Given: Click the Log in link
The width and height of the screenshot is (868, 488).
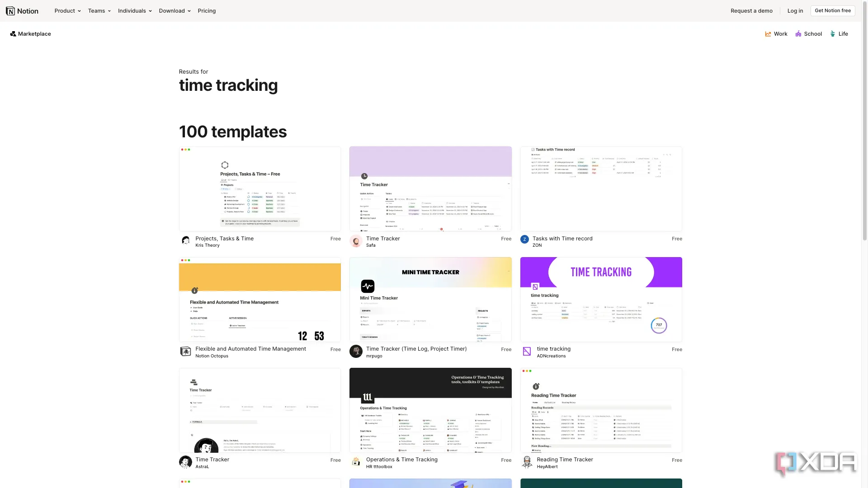Looking at the screenshot, I should [795, 11].
